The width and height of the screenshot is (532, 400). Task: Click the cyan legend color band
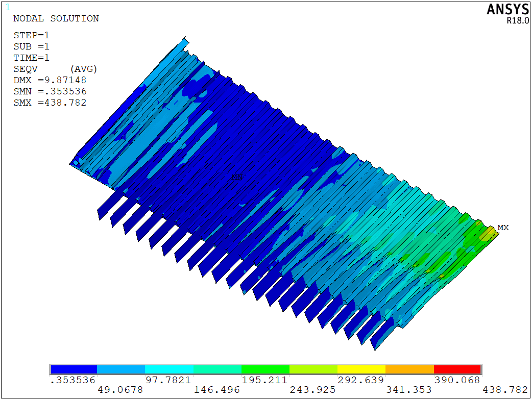[x=170, y=369]
